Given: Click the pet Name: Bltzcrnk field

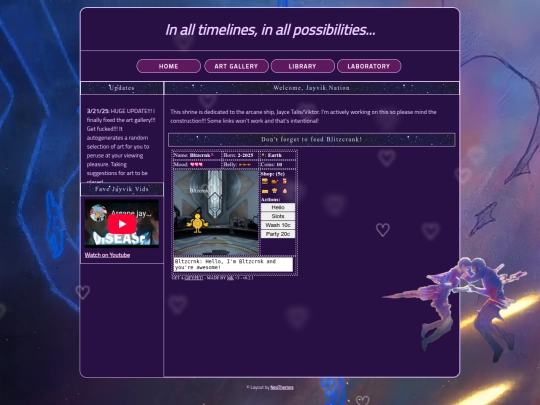Looking at the screenshot, I should tap(196, 155).
